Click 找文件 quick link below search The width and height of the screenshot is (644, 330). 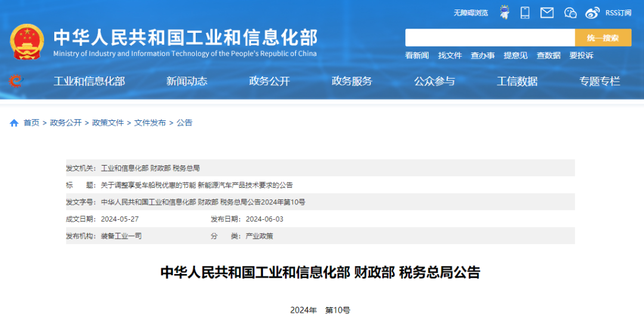point(450,55)
